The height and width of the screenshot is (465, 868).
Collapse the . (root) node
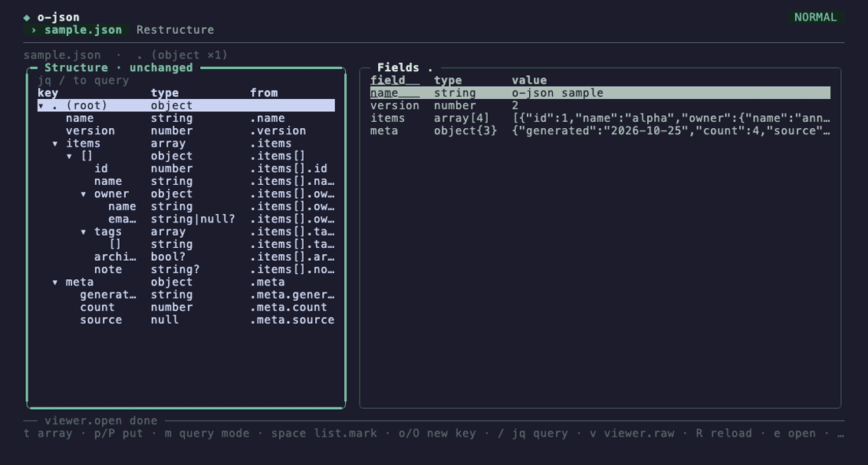pyautogui.click(x=41, y=105)
